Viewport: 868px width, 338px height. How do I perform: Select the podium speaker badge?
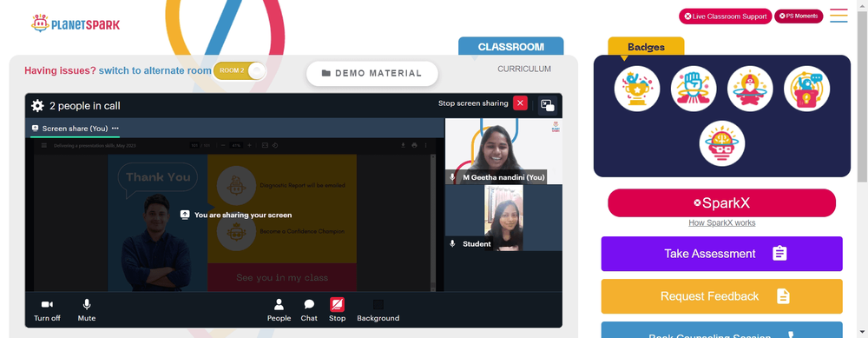point(806,89)
